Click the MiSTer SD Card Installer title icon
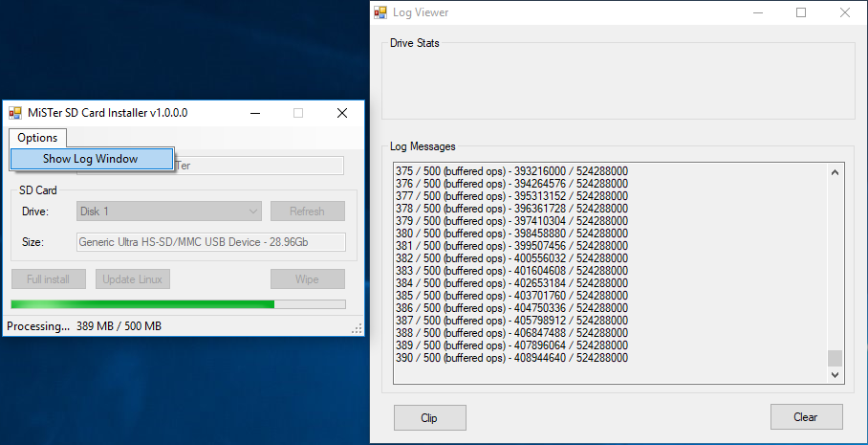 tap(15, 113)
